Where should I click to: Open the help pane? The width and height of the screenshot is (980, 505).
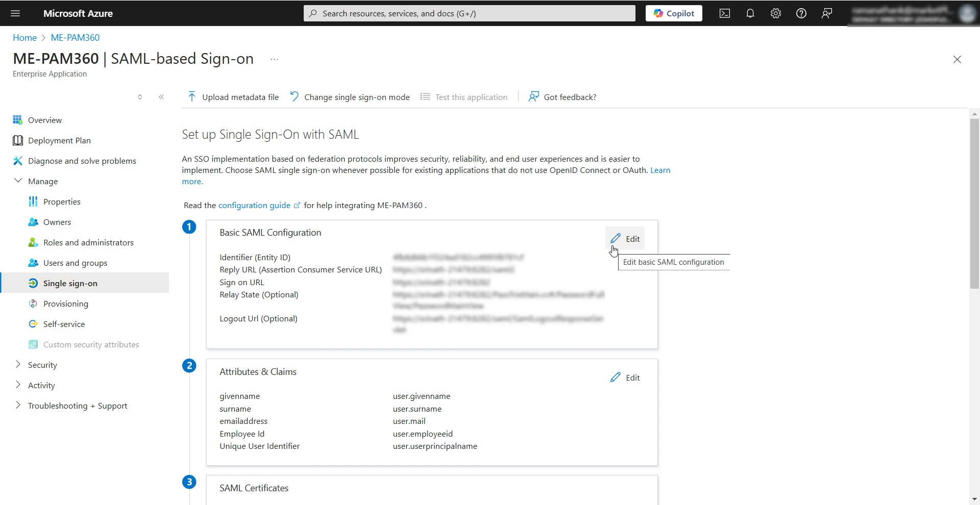[x=801, y=13]
